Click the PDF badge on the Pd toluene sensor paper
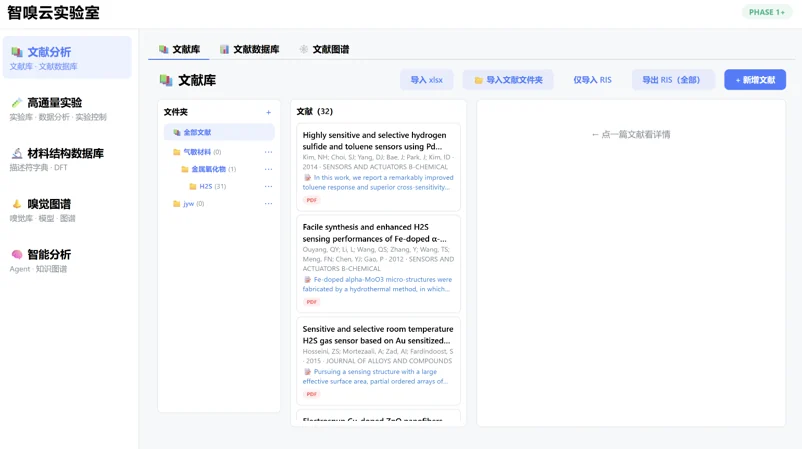802x449 pixels. 311,200
